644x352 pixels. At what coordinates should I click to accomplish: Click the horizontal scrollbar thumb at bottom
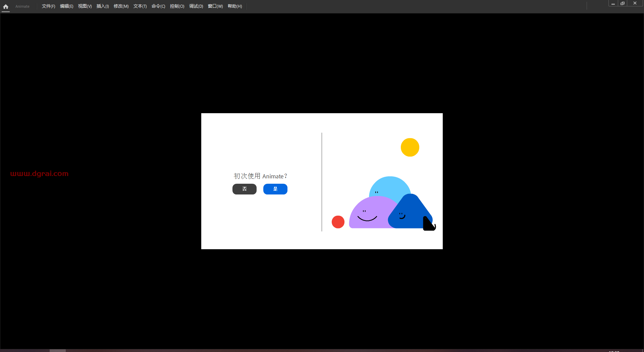(57, 351)
